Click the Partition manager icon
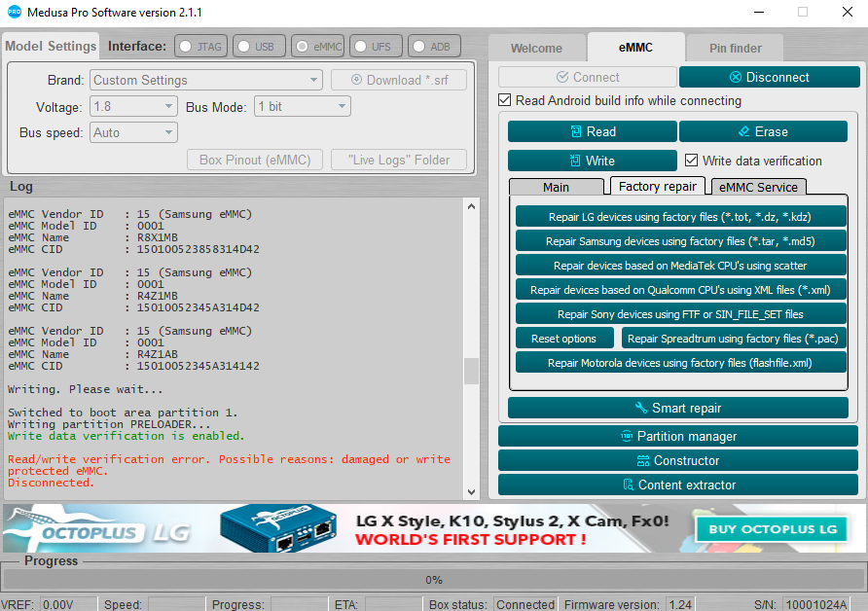868x611 pixels. pyautogui.click(x=626, y=436)
